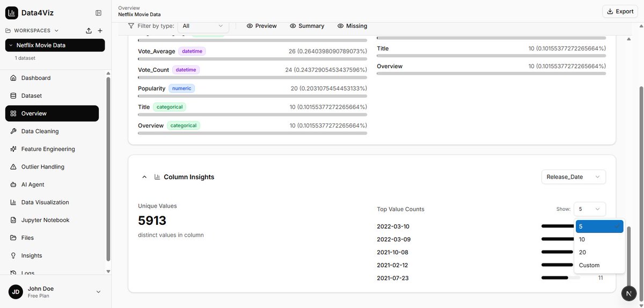Click the 1 dataset label
The image size is (644, 308).
click(25, 58)
